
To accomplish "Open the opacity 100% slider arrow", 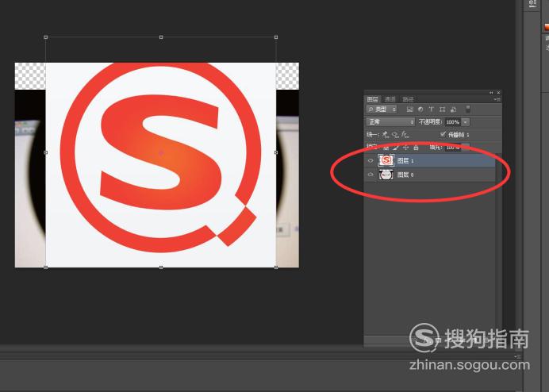I will [x=466, y=122].
